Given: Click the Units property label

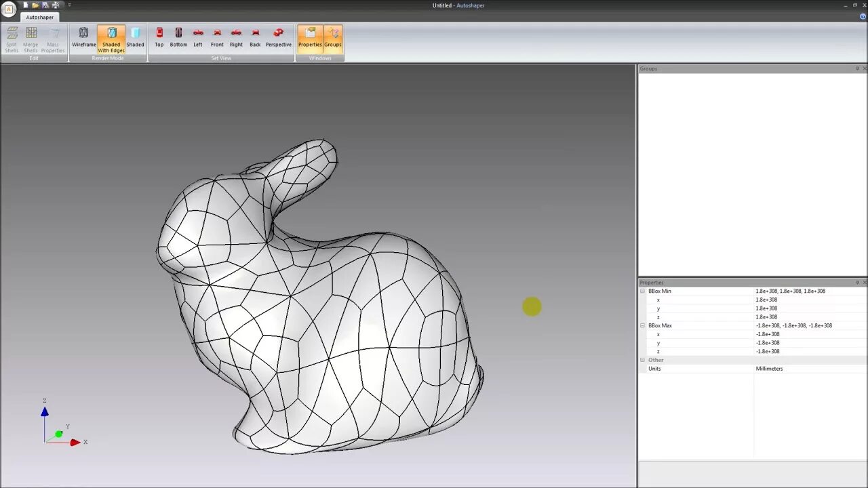Looking at the screenshot, I should tap(654, 369).
